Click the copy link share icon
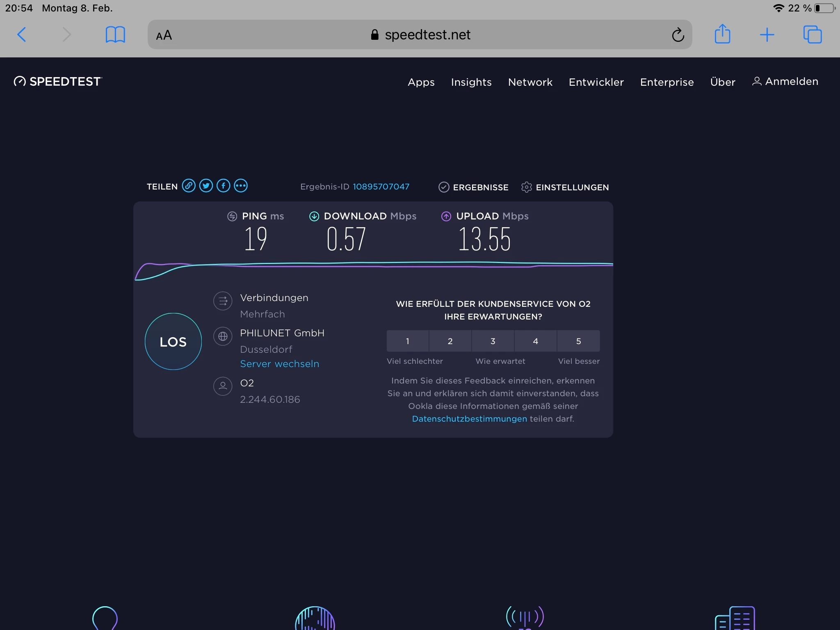Viewport: 840px width, 630px height. [189, 186]
